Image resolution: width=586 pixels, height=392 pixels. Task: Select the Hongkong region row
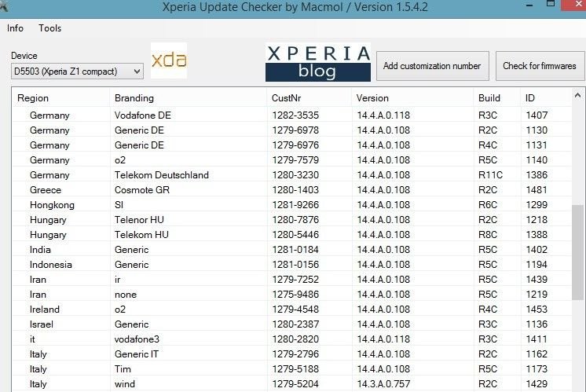point(292,205)
